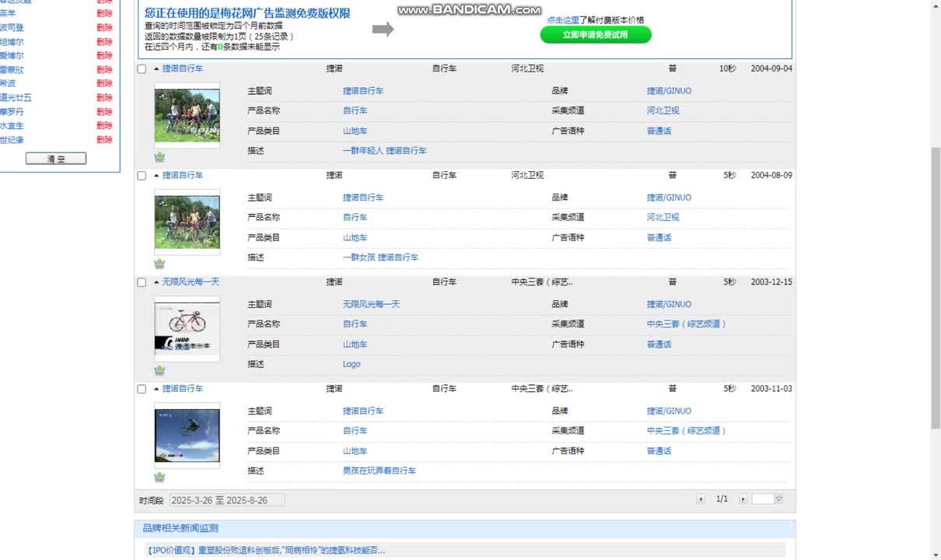Click 捷诺/GINUO brand link in 2004-08-09 details

(669, 198)
